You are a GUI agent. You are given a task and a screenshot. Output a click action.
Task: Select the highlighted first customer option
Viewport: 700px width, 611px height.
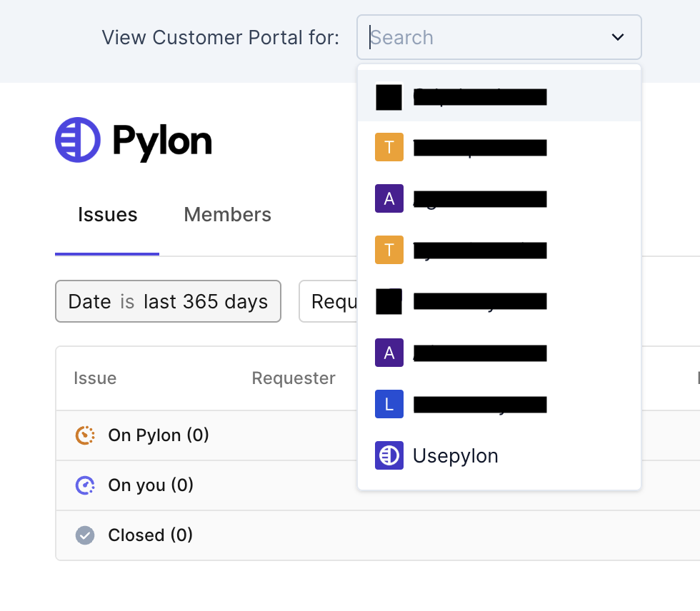point(461,96)
